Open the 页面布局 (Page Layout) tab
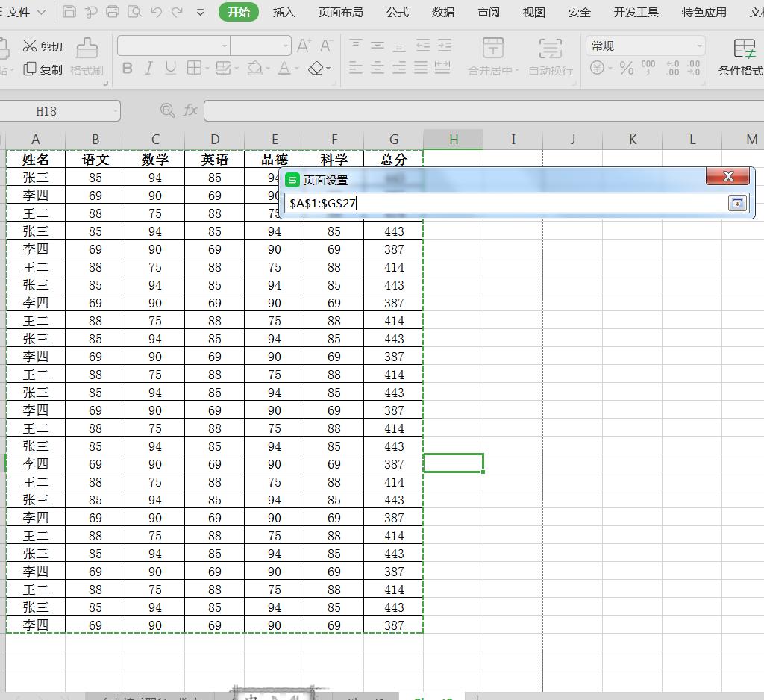Screen dimensions: 764x700 click(x=340, y=13)
